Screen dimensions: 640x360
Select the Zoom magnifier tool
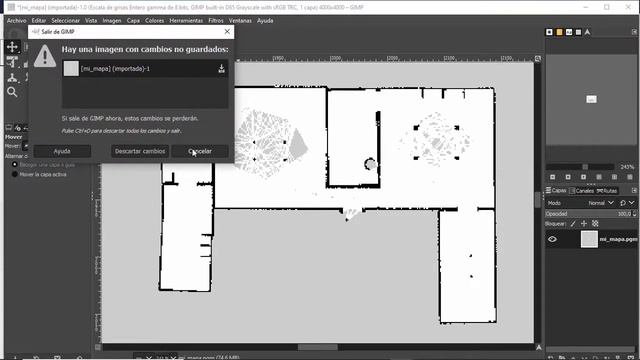coord(12,92)
